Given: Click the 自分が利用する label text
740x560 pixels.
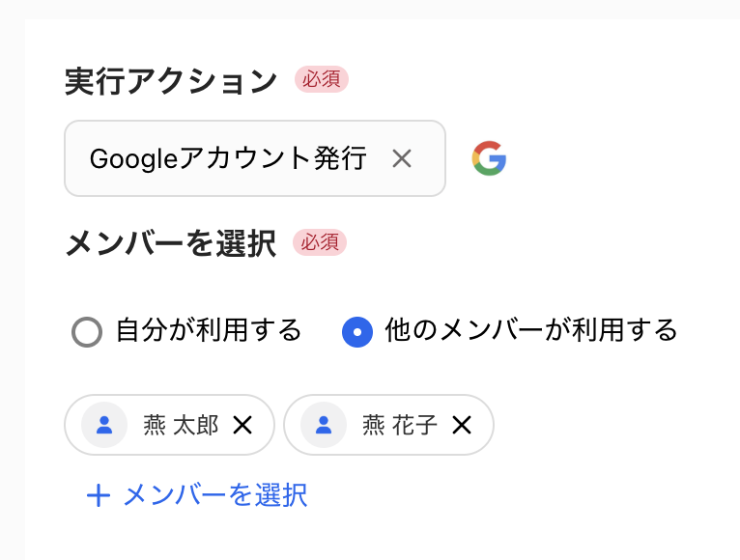Looking at the screenshot, I should pyautogui.click(x=209, y=331).
